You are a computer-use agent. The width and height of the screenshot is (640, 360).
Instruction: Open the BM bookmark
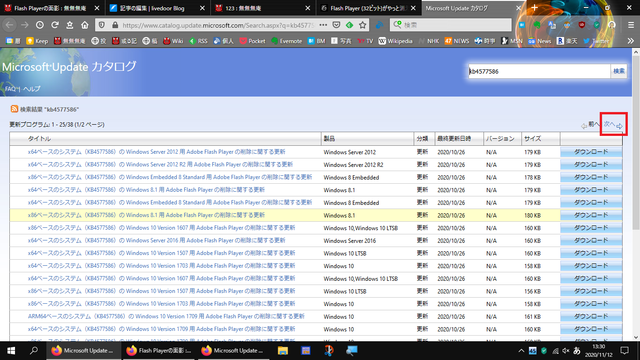pos(317,41)
